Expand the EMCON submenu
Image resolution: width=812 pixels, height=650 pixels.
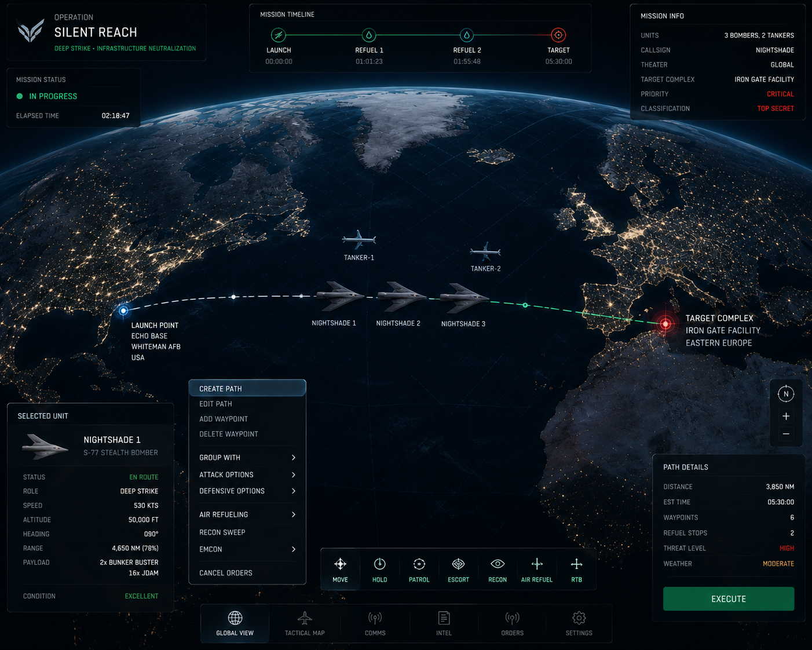247,549
